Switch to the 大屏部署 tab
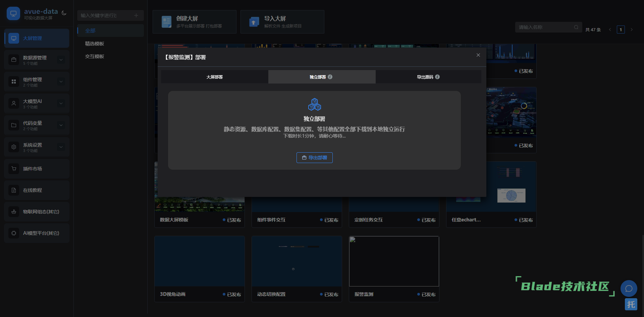Image resolution: width=644 pixels, height=317 pixels. pyautogui.click(x=214, y=77)
